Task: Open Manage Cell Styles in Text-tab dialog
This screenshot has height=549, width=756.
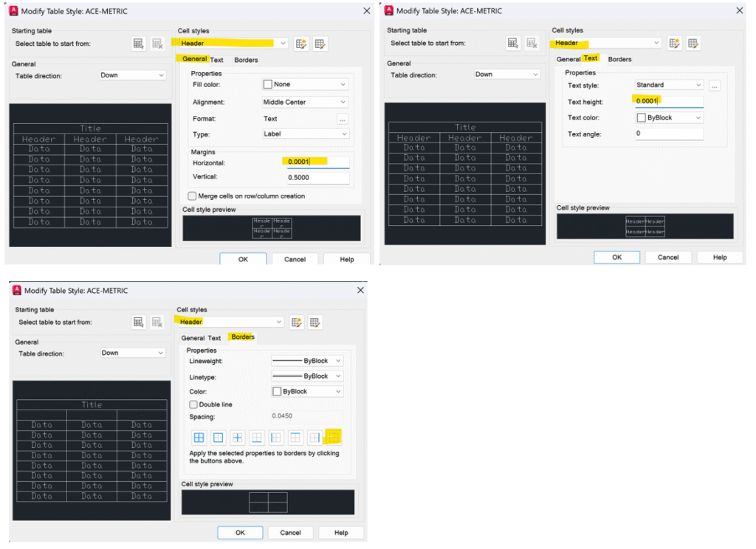Action: (693, 44)
